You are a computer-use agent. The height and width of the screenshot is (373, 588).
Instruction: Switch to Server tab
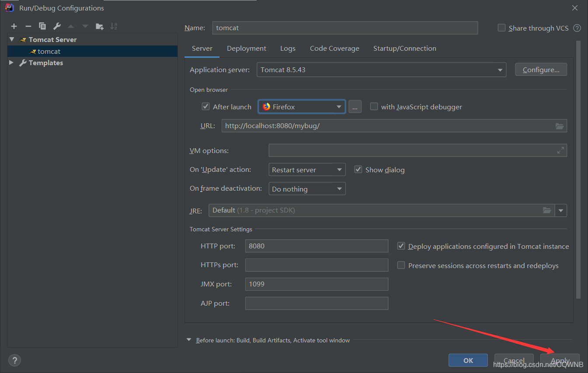[202, 49]
